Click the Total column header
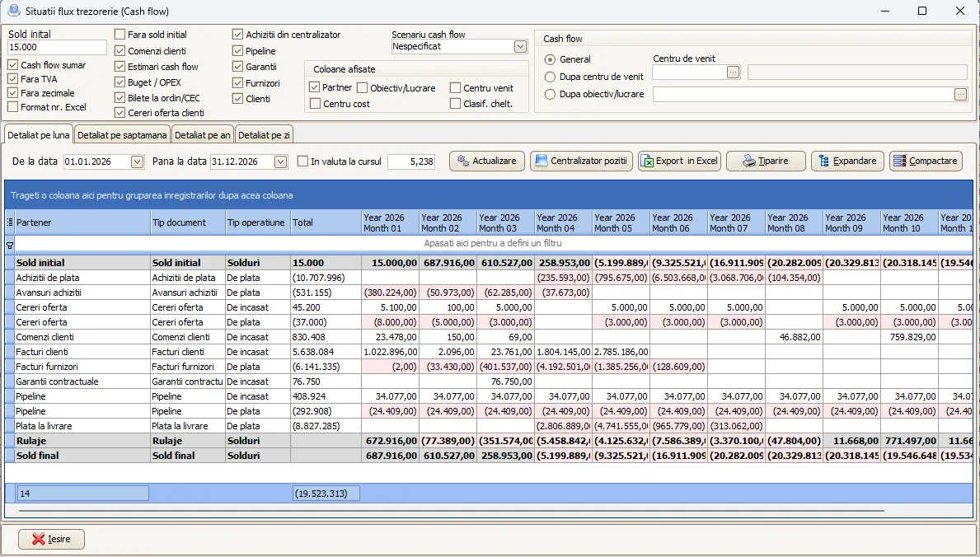980x557 pixels. (x=326, y=222)
